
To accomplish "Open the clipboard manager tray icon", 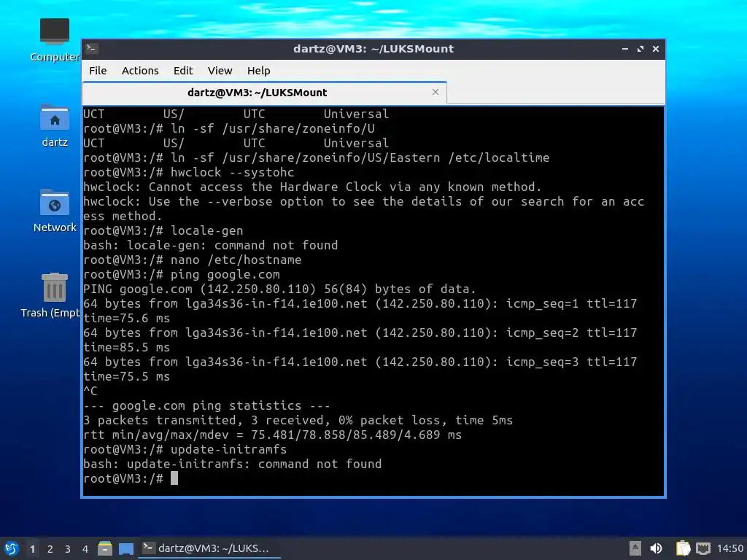I will [x=683, y=548].
